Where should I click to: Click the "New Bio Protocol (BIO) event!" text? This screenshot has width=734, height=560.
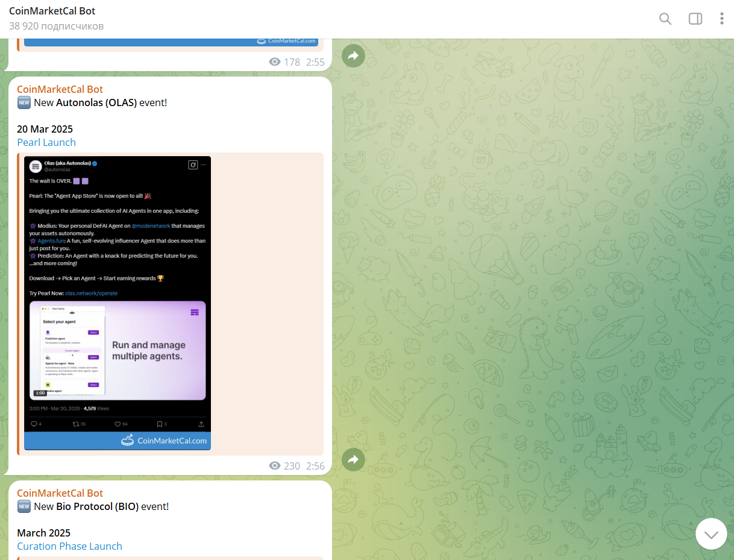[x=101, y=506]
